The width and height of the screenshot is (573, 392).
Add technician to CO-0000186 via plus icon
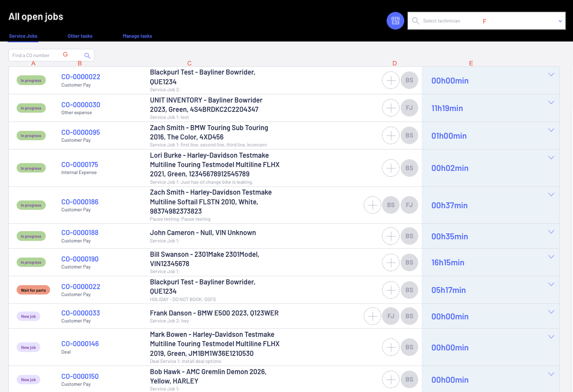click(x=372, y=205)
